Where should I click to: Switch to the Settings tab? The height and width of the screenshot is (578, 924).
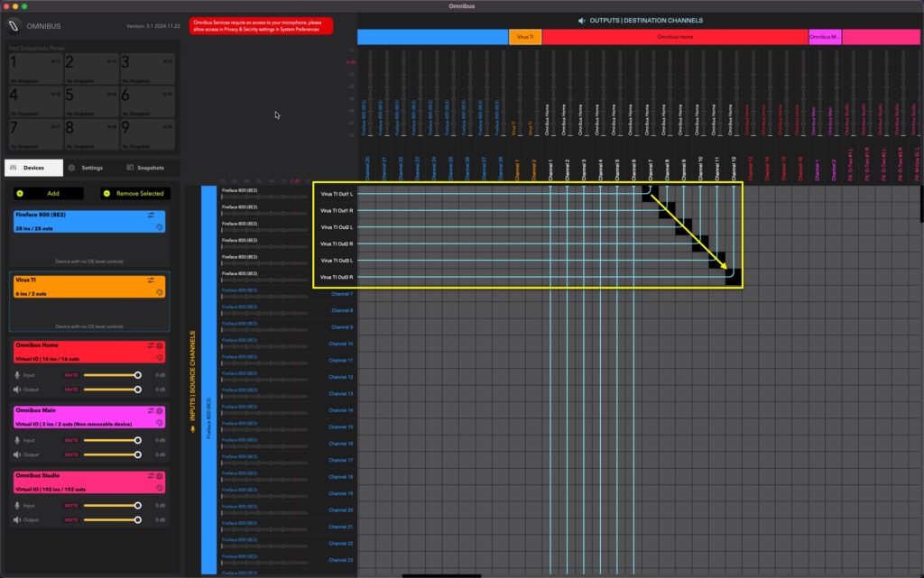pos(93,168)
